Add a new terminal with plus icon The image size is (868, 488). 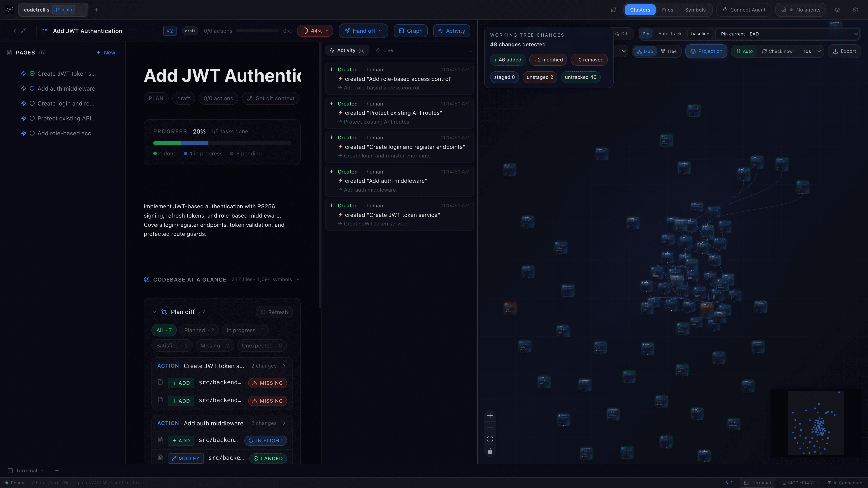coord(57,470)
